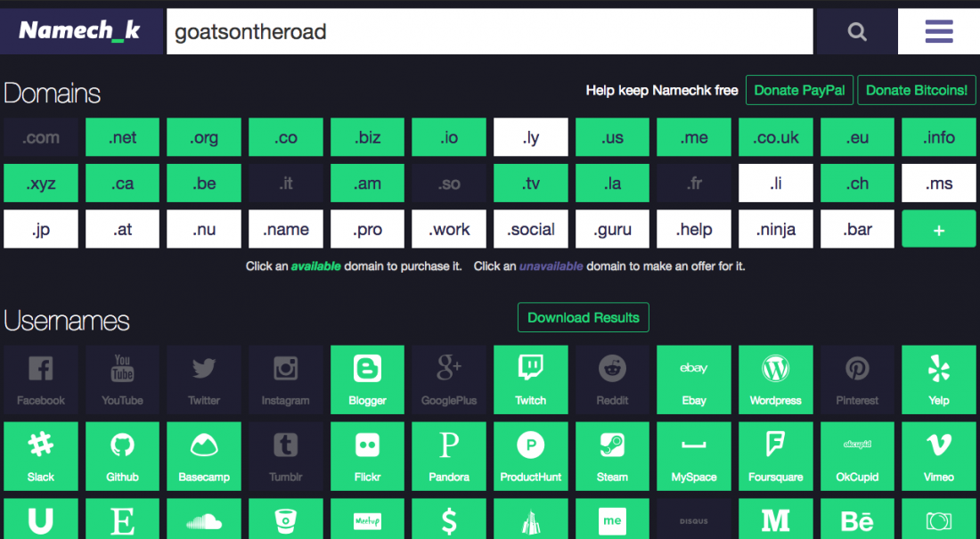Open the hamburger menu
980x539 pixels.
tap(939, 31)
